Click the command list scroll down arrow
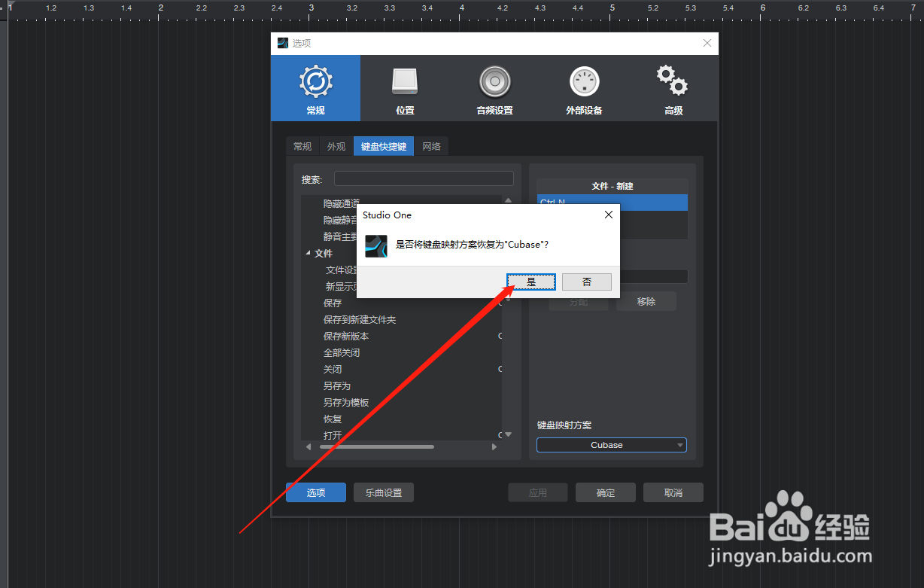This screenshot has height=588, width=924. [508, 434]
